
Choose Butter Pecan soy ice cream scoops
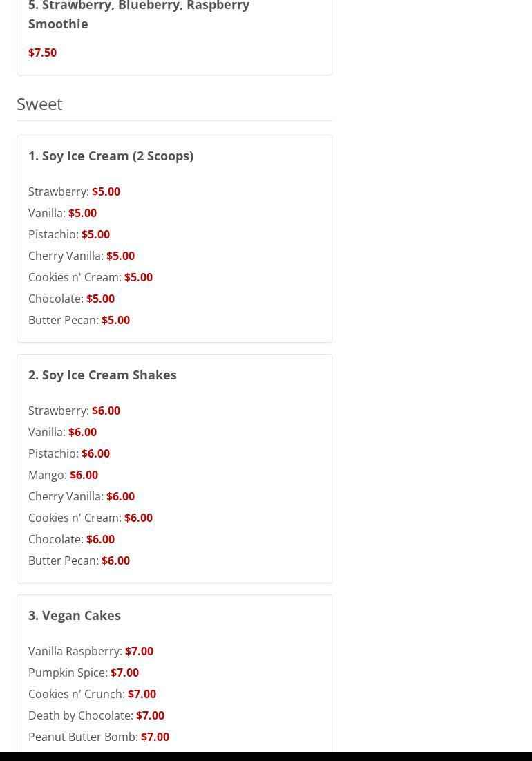click(x=79, y=320)
